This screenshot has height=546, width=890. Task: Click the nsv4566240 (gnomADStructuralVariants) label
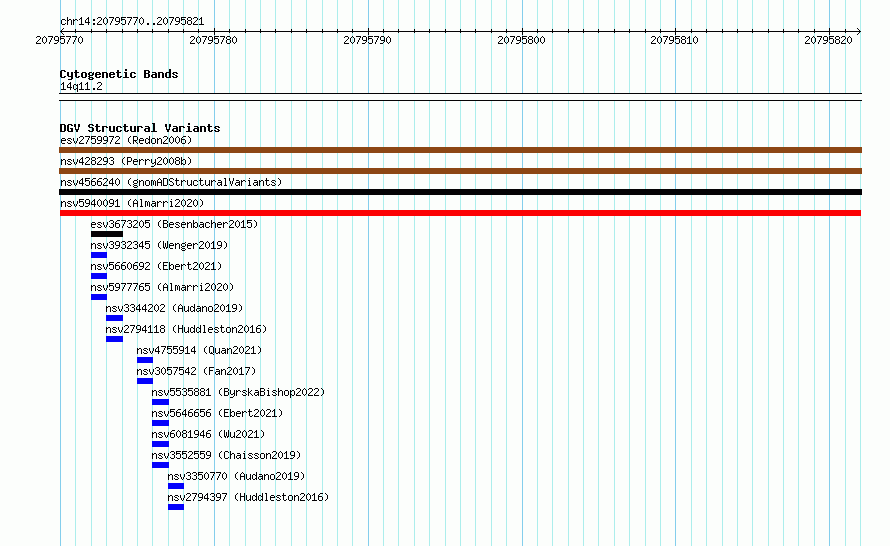click(x=171, y=182)
